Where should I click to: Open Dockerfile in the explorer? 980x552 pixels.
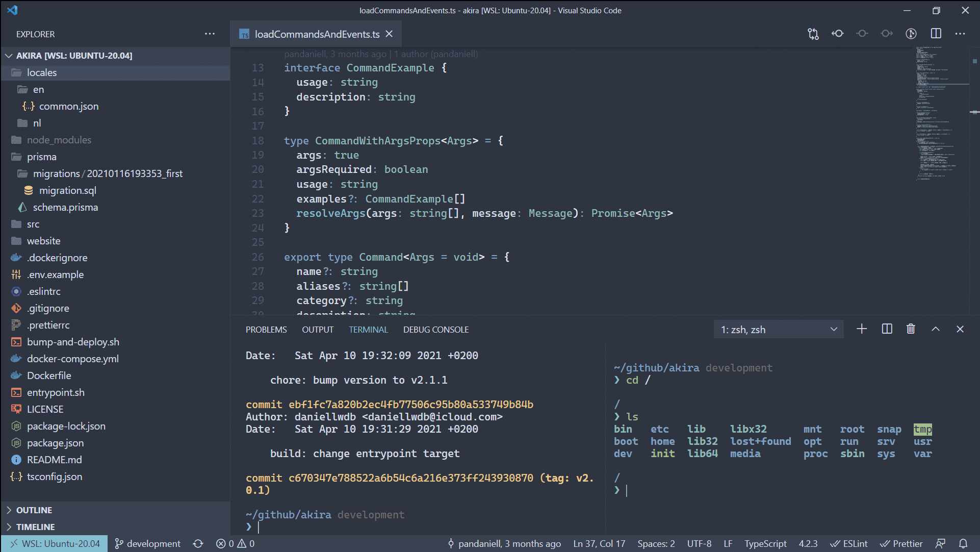(x=115, y=375)
